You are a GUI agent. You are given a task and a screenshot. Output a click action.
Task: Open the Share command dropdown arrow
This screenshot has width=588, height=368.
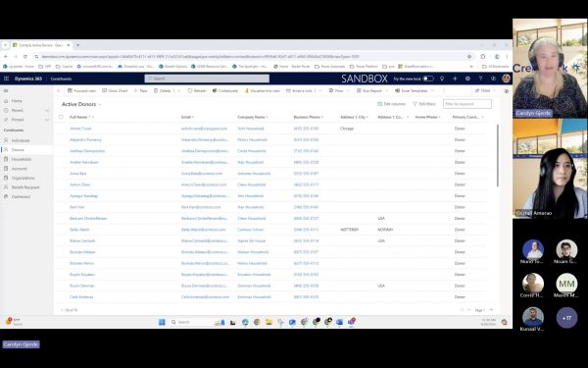(495, 91)
